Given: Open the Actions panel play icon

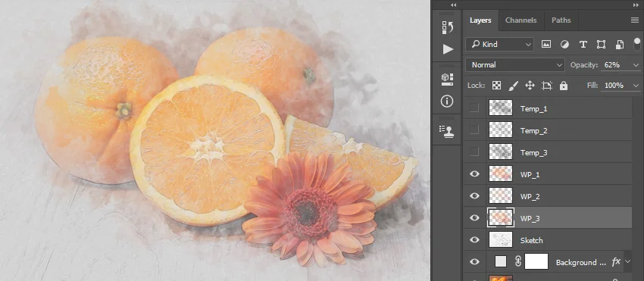Looking at the screenshot, I should coord(448,49).
